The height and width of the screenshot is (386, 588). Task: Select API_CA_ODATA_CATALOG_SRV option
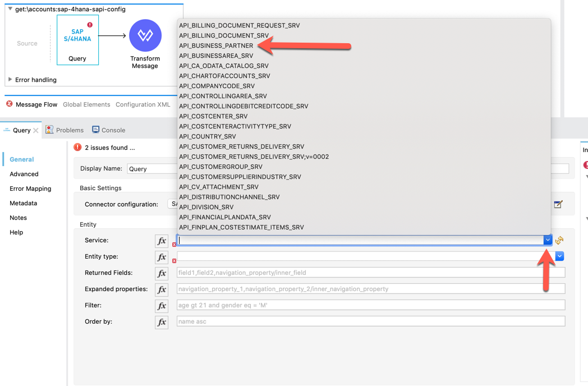tap(223, 66)
